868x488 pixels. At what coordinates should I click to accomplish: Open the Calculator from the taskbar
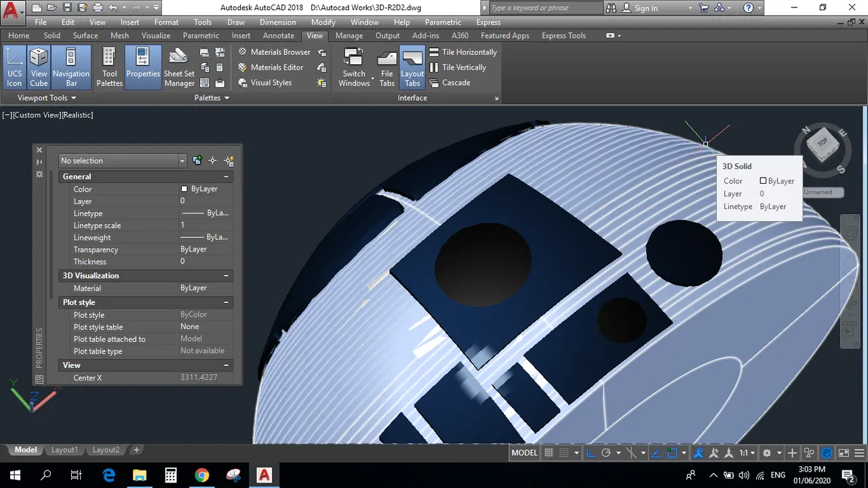tap(170, 475)
